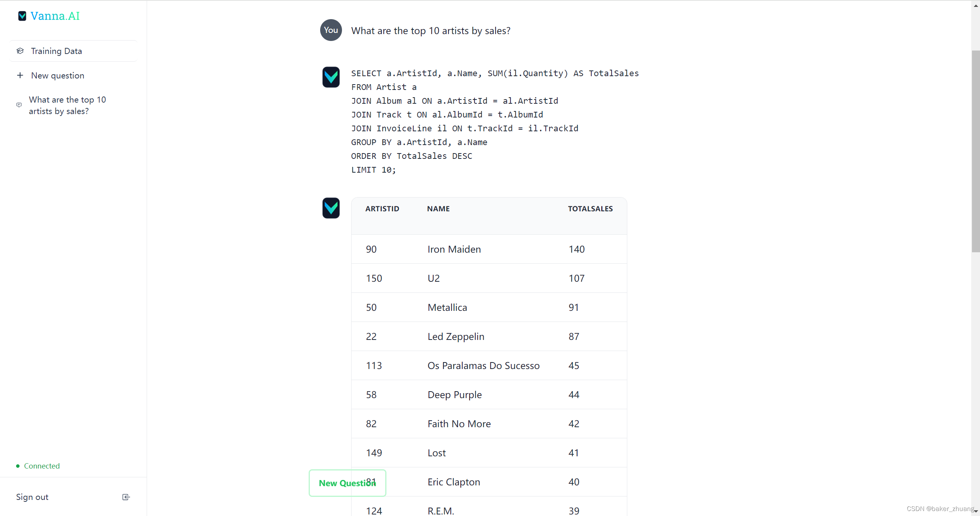Click the NAME column header
The image size is (980, 516).
[x=438, y=208]
